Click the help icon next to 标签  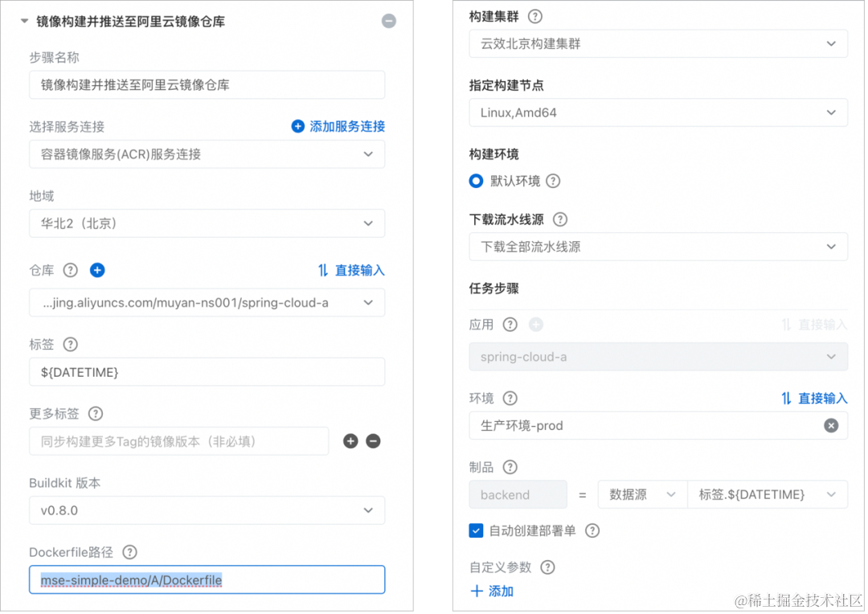point(70,344)
